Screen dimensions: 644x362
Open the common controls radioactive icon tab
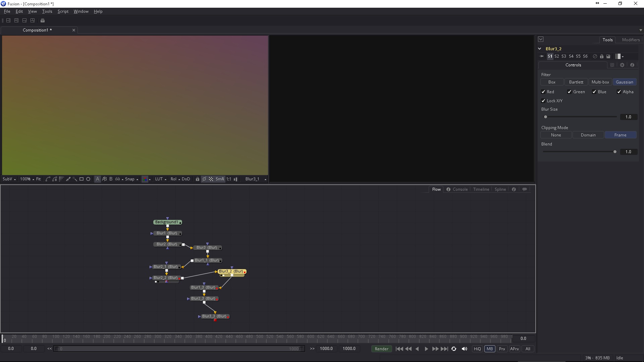[x=612, y=65]
